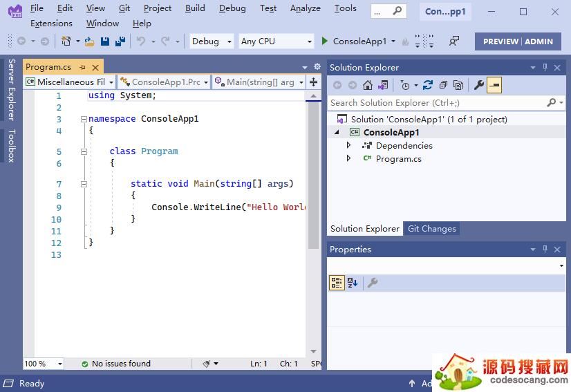Screen dimensions: 571x392
Task: Start ConsoleApp1 with green play icon
Action: 324,41
